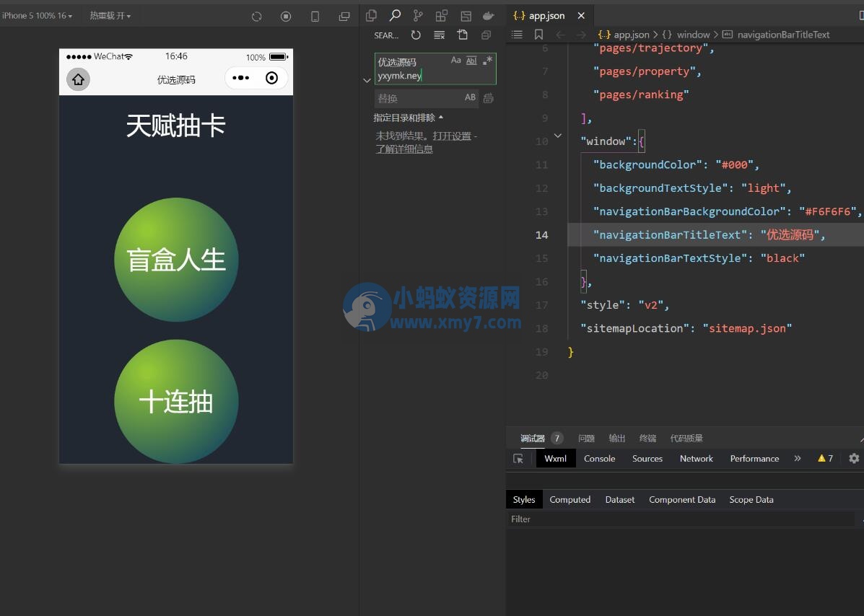Select the Component Data sub-tab
This screenshot has height=616, width=864.
682,500
